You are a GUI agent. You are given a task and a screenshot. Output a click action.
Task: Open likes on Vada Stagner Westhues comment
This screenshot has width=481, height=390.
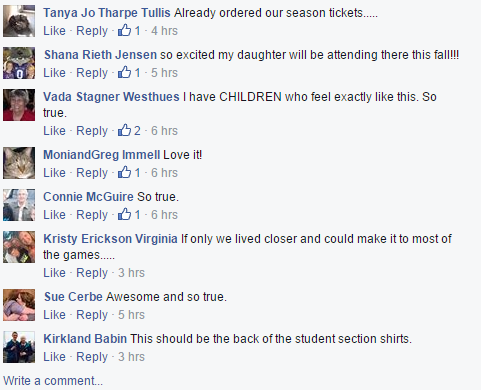pyautogui.click(x=129, y=130)
